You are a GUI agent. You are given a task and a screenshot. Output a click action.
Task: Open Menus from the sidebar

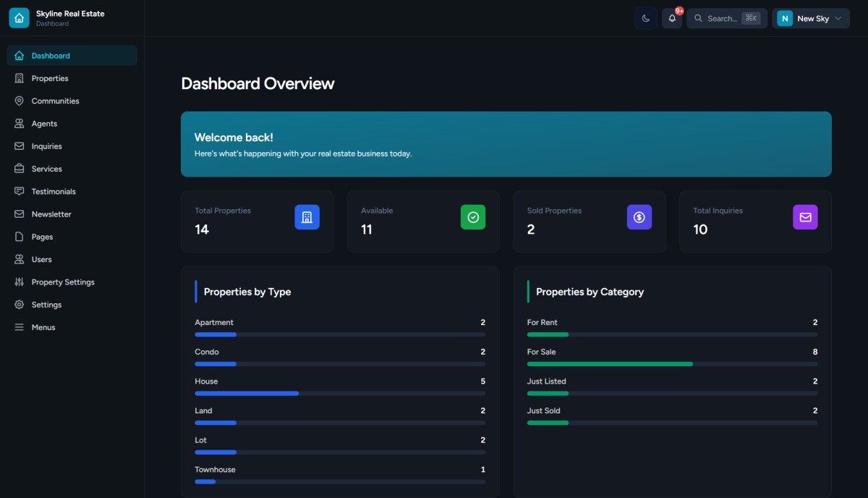pos(72,327)
